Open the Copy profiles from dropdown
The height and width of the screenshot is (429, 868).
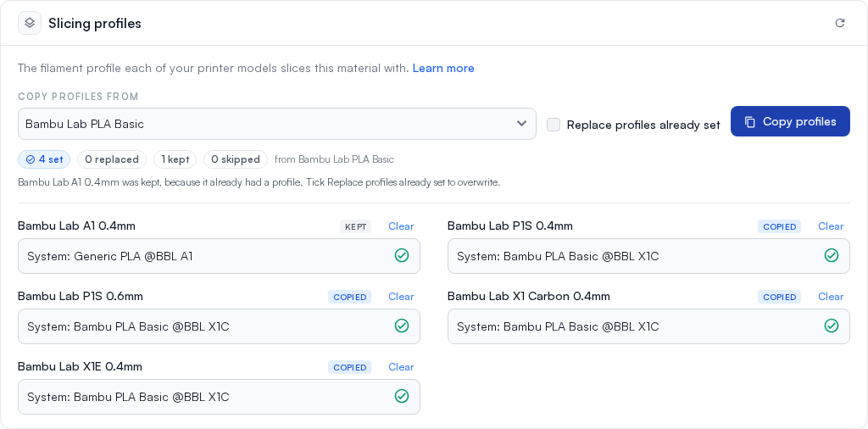277,124
